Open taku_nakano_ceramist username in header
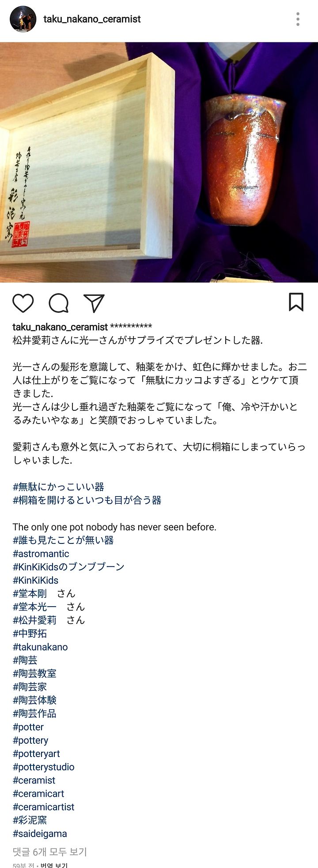Screen dimensions: 318x868 coord(92,19)
